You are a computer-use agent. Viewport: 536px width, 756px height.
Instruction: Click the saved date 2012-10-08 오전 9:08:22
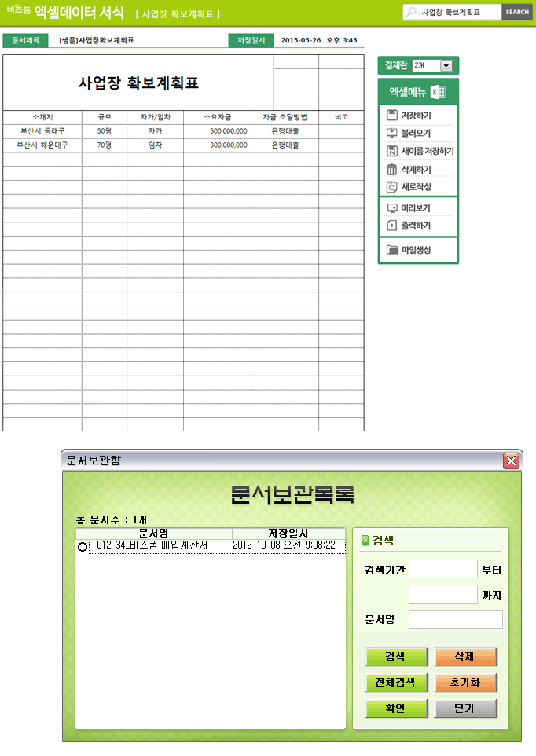(x=284, y=545)
